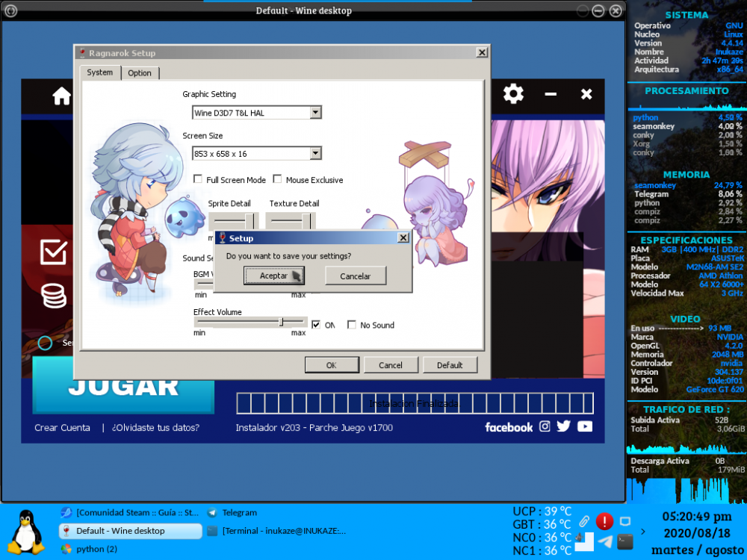Click the red alert tray icon
747x560 pixels.
[x=604, y=521]
